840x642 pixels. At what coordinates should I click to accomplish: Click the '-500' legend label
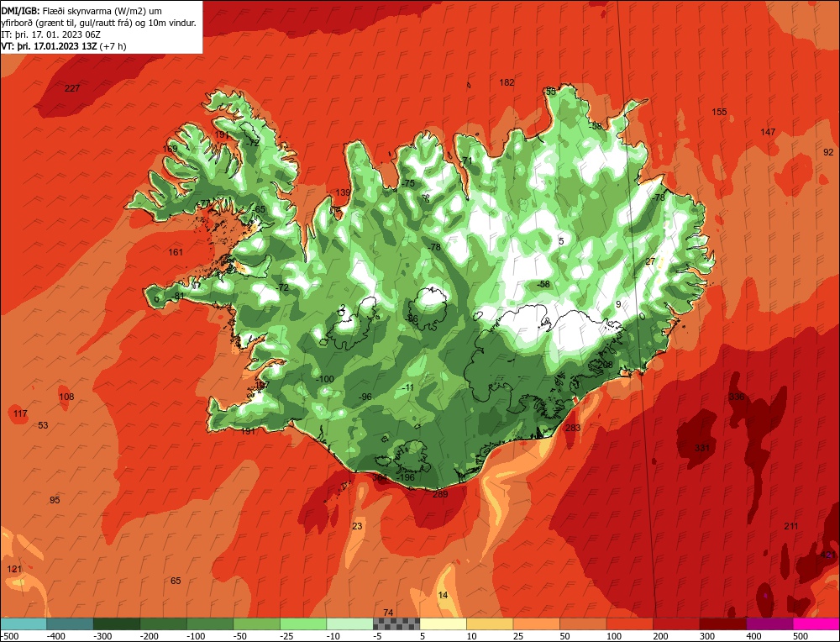point(9,636)
